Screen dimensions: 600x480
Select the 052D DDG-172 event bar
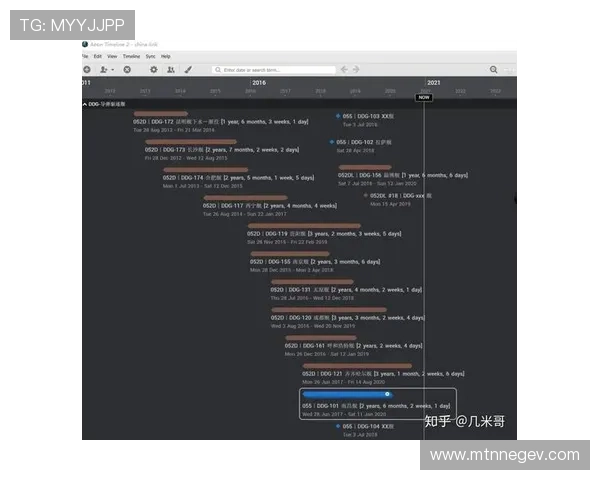click(x=160, y=114)
